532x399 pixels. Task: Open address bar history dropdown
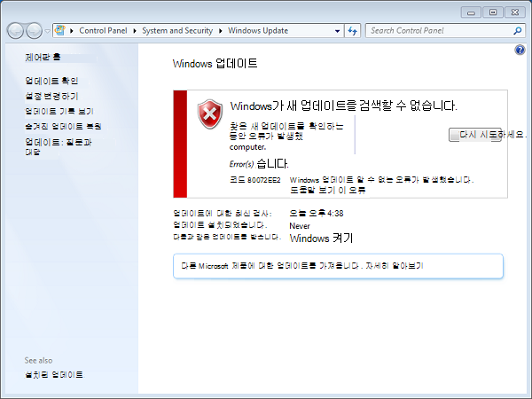click(x=337, y=31)
